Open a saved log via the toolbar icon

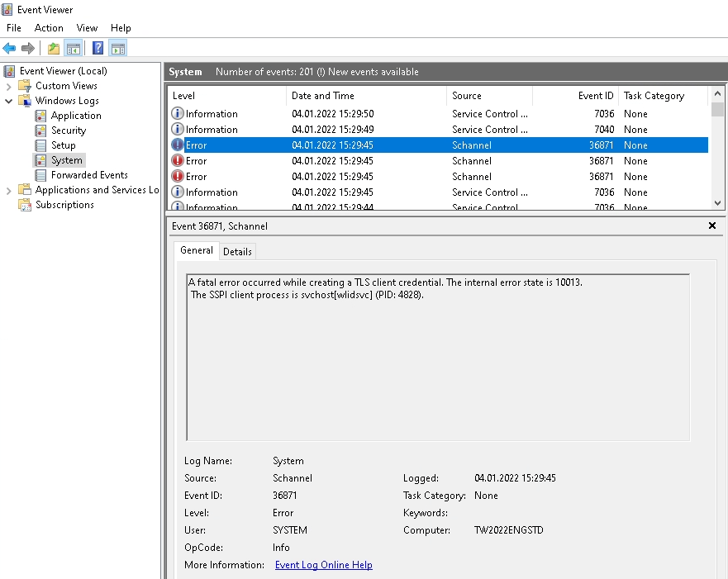[x=52, y=48]
